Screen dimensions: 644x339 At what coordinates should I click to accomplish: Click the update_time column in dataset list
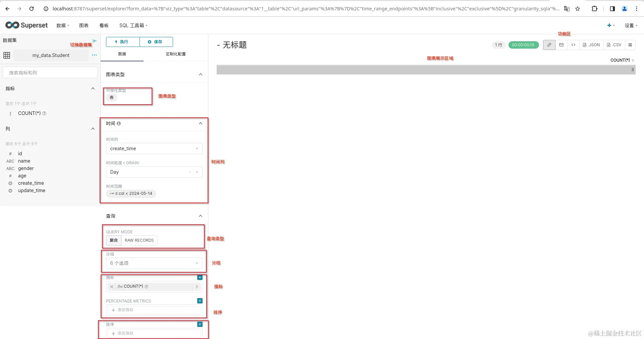(32, 190)
